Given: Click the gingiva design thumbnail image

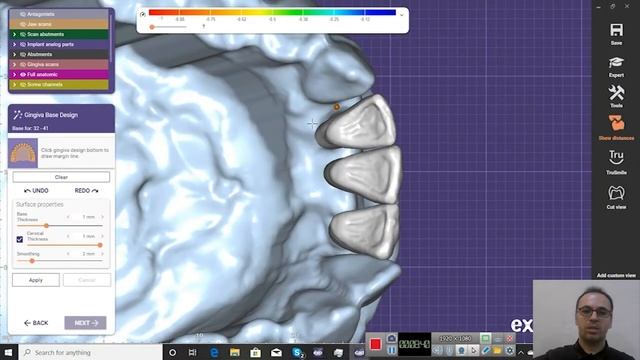Looking at the screenshot, I should (23, 153).
